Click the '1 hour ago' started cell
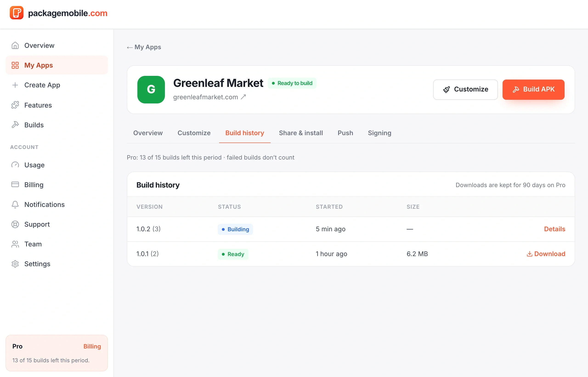588x377 pixels. pyautogui.click(x=331, y=254)
